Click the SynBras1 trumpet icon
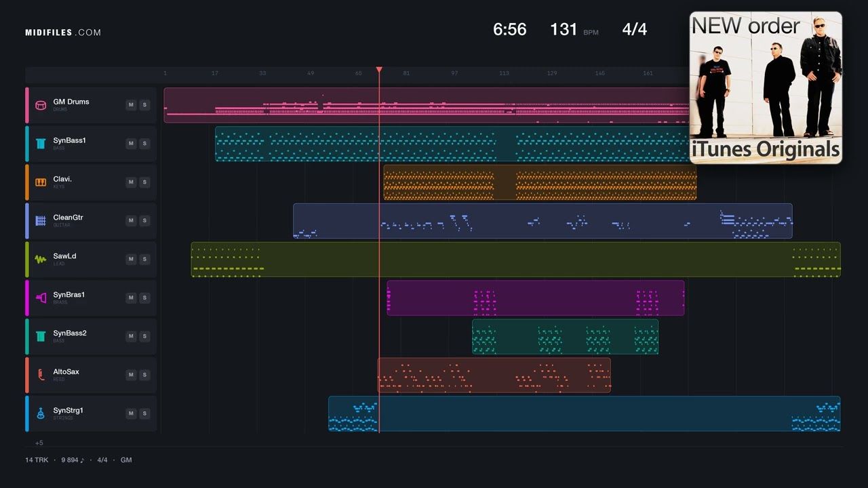Viewport: 868px width, 488px height. (41, 298)
